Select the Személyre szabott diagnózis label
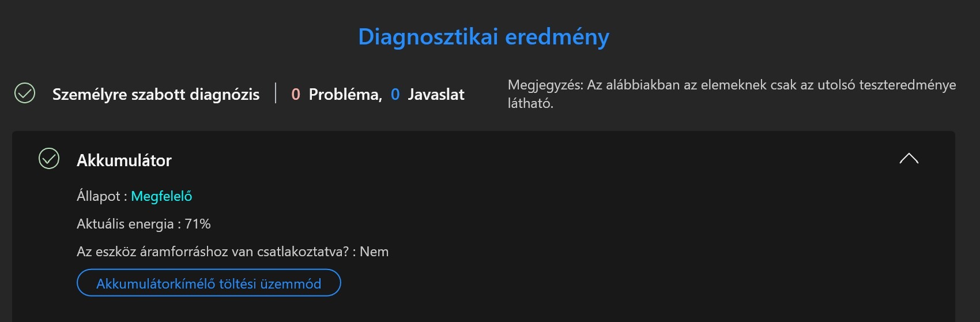The width and height of the screenshot is (980, 322). coord(156,94)
